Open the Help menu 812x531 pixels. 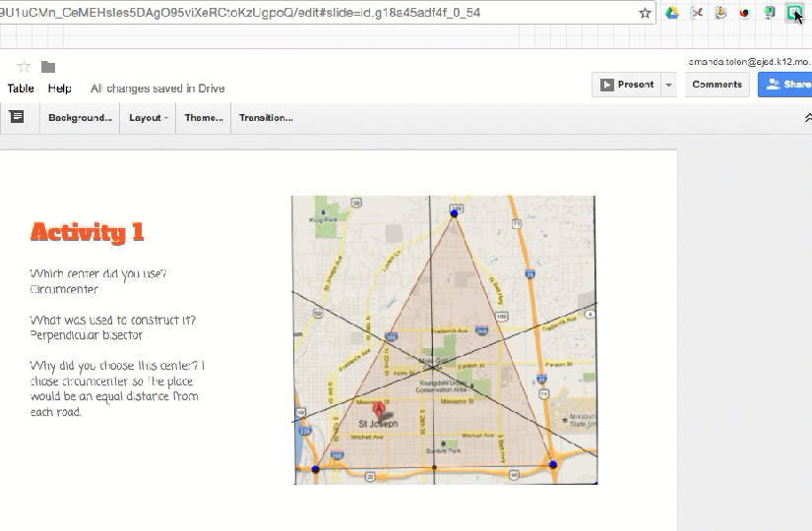tap(60, 88)
